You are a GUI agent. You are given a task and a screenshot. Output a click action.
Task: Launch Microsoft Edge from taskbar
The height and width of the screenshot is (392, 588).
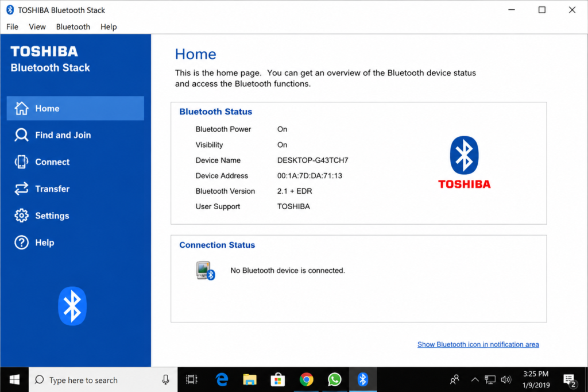pos(222,379)
